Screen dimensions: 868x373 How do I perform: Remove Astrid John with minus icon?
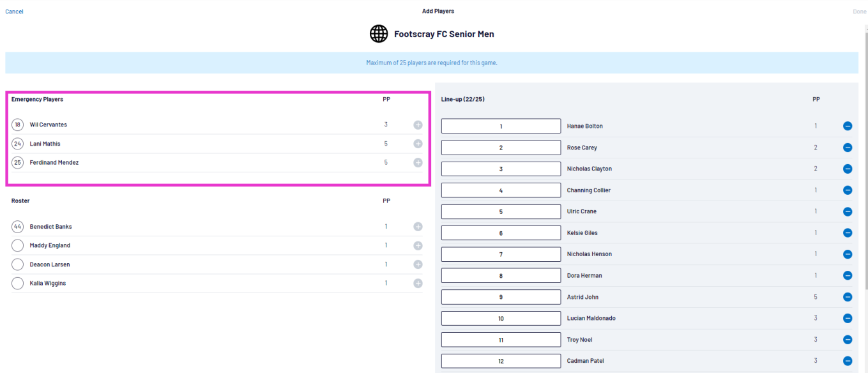[848, 297]
